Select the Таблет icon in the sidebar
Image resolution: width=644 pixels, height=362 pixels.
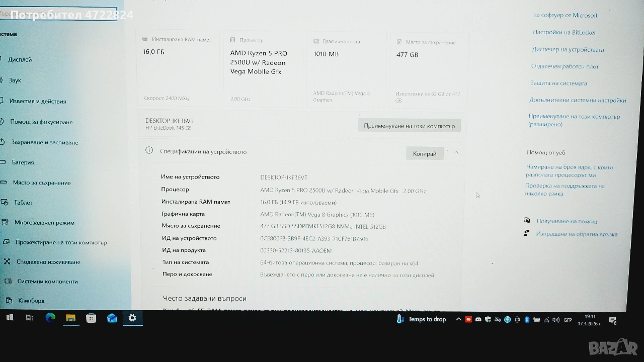tap(5, 202)
